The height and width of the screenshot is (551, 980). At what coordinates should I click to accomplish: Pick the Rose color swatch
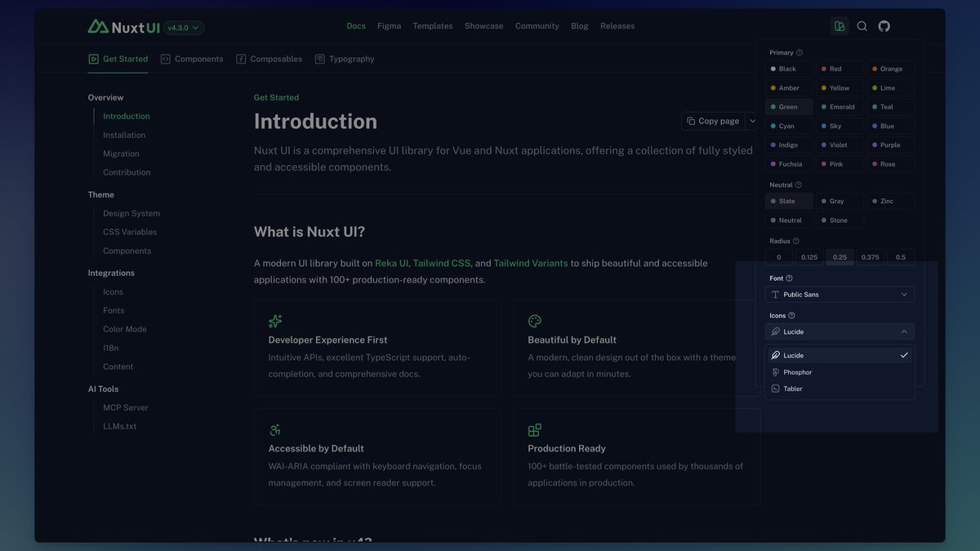[890, 164]
